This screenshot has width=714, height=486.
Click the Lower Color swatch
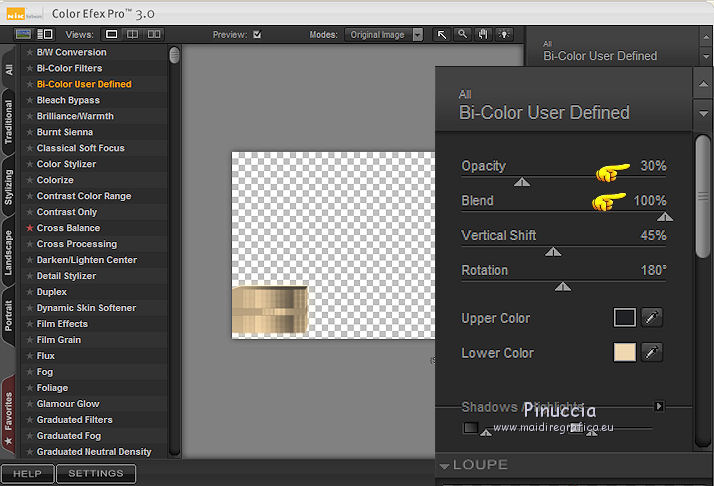tap(624, 353)
